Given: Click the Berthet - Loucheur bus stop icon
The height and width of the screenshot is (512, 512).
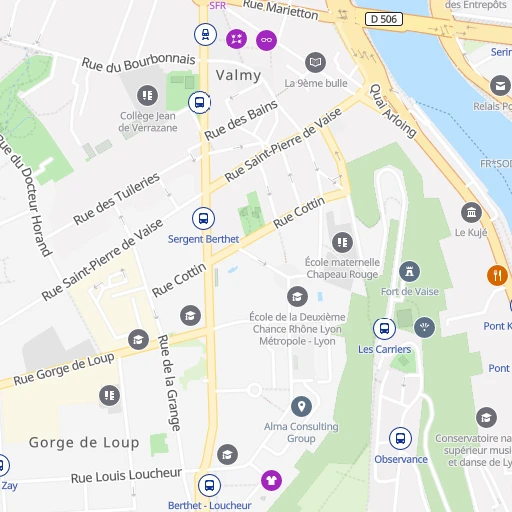Looking at the screenshot, I should (209, 485).
